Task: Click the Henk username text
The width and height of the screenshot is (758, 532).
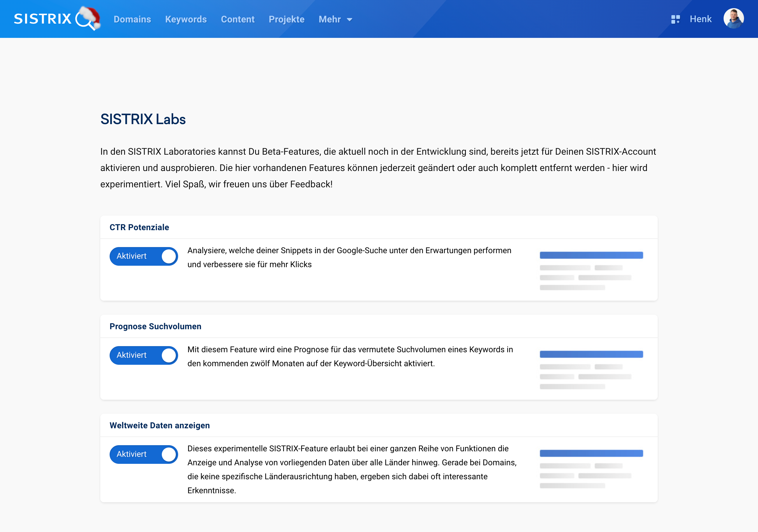Action: point(701,19)
